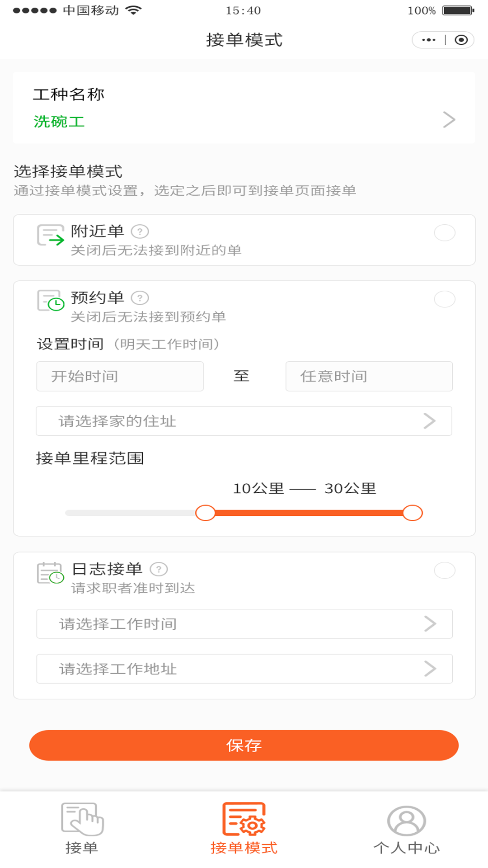
Task: Open the home address picker chevron
Action: coord(430,420)
